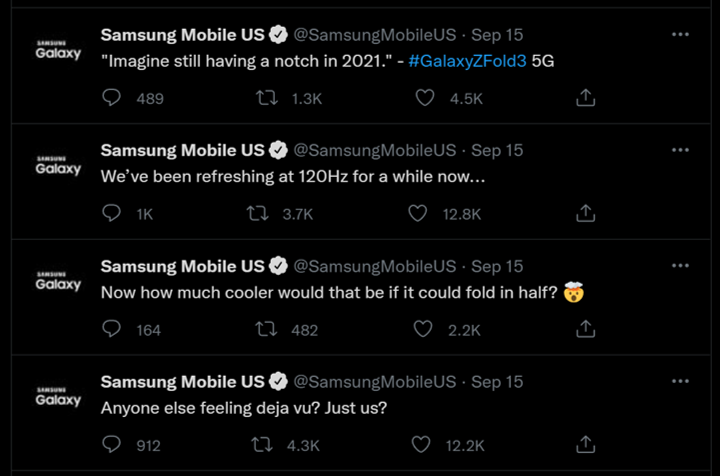
Task: Retweet the 120Hz refreshing tweet
Action: coord(258,213)
